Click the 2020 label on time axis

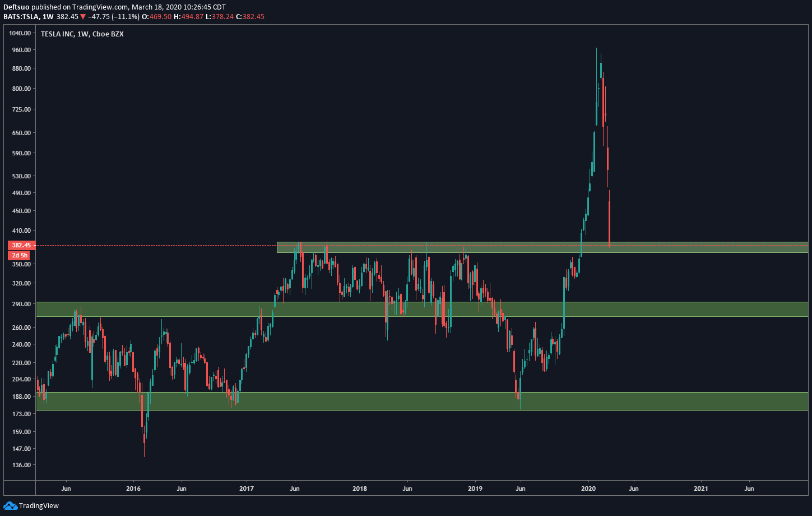pyautogui.click(x=588, y=488)
